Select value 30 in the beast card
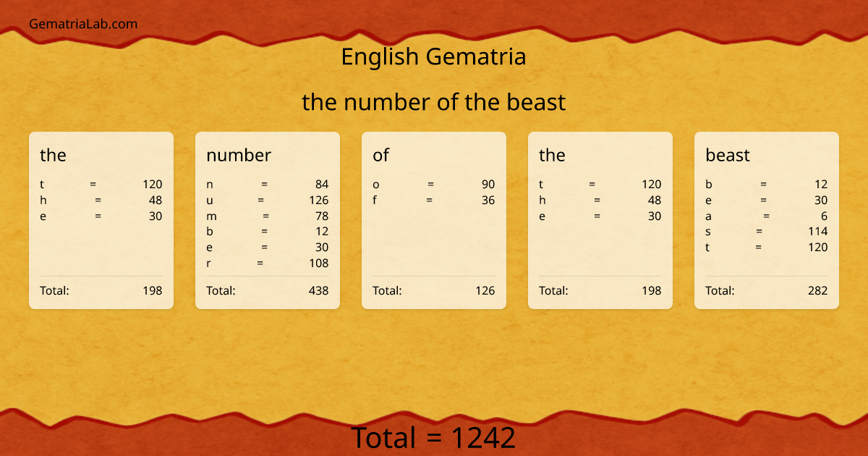This screenshot has height=456, width=868. point(821,200)
